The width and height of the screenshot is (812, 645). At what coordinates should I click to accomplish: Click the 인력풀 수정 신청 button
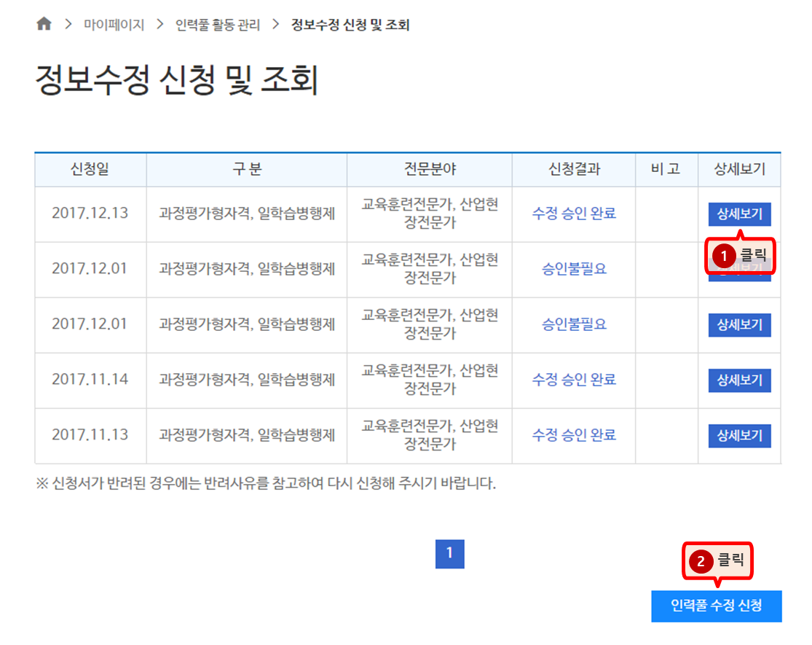pos(716,606)
